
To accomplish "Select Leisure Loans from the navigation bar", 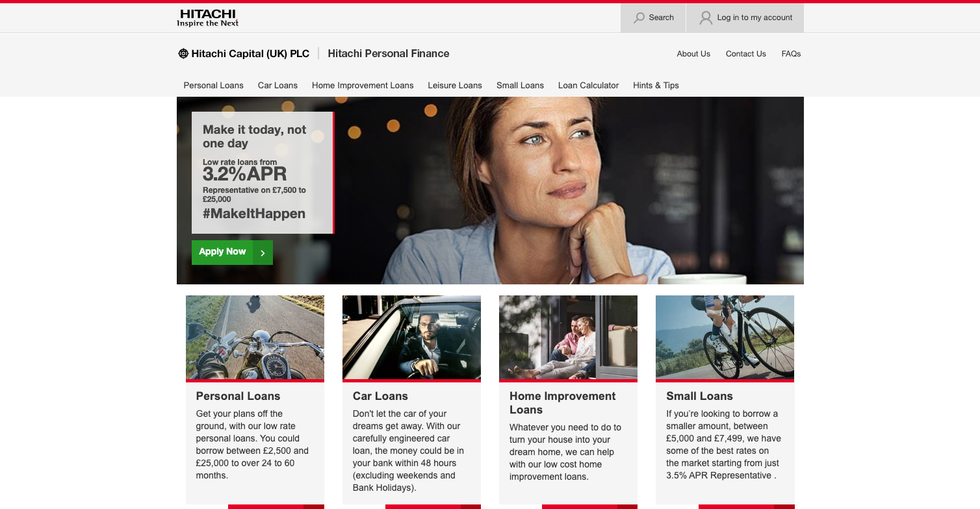I will point(455,86).
